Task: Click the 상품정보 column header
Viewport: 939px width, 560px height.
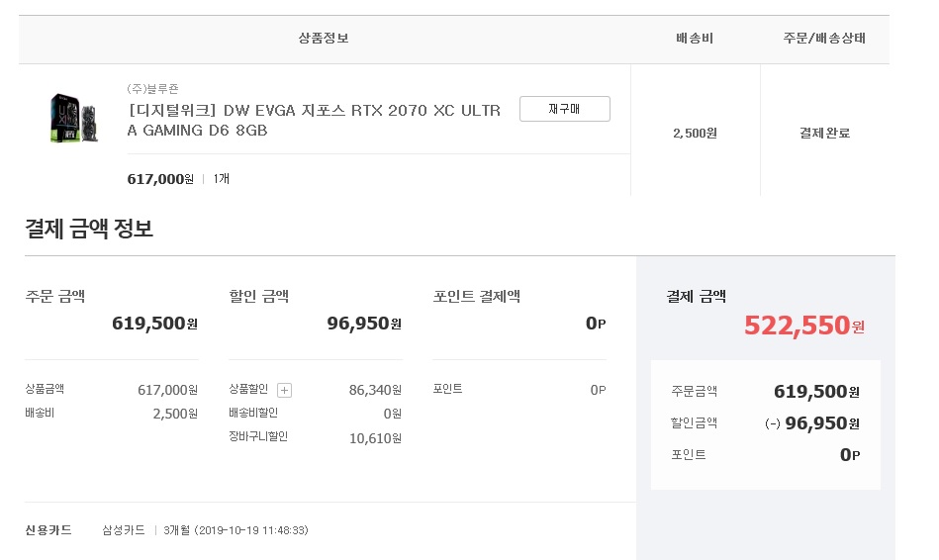Action: pyautogui.click(x=324, y=39)
